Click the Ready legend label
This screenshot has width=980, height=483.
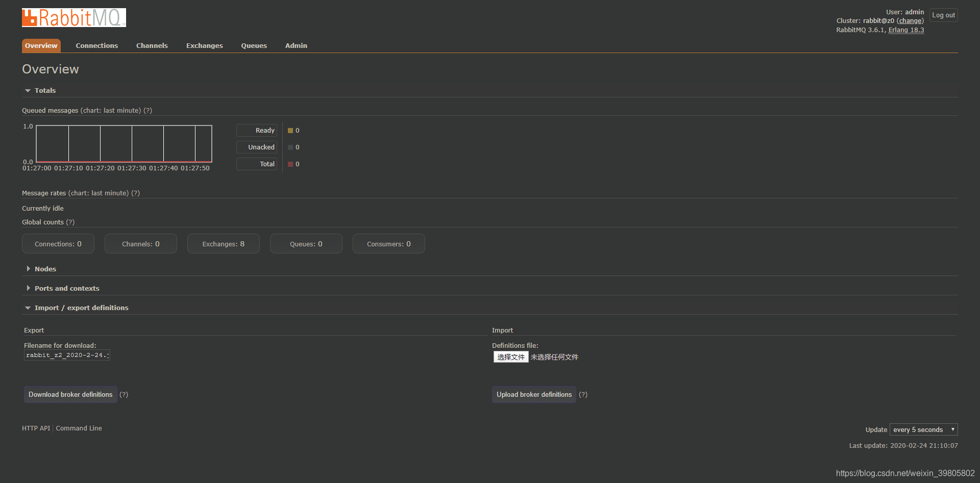click(257, 131)
